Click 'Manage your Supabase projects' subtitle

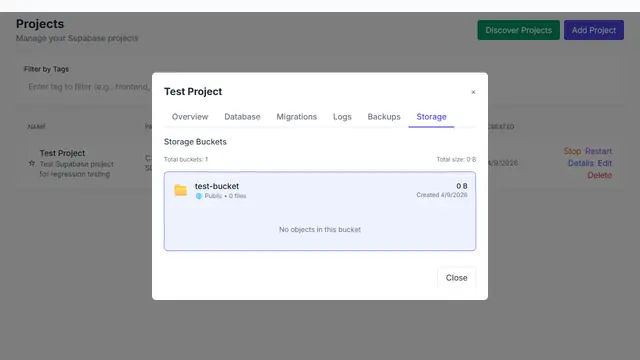point(77,38)
